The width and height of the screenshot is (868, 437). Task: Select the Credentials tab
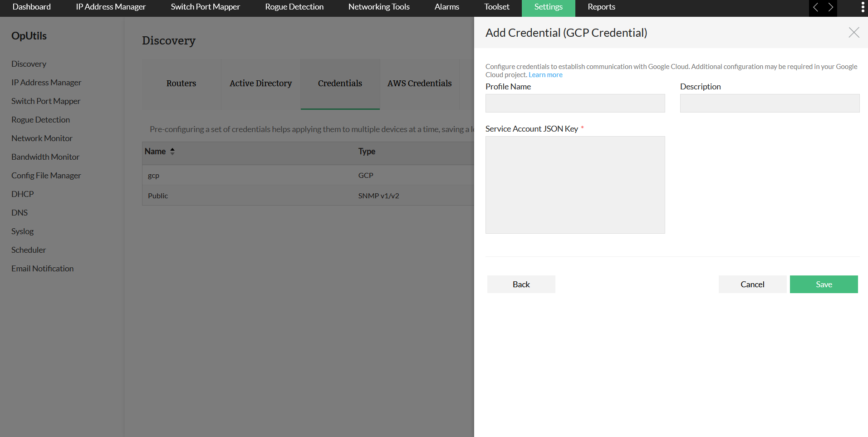[340, 84]
